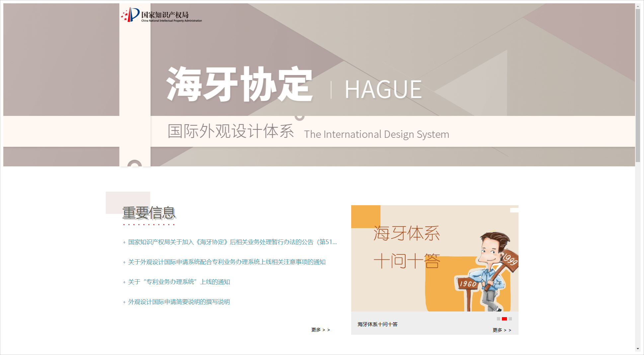
Task: Open notice about 外观设计国际申请系统 launch precautions
Action: [226, 262]
